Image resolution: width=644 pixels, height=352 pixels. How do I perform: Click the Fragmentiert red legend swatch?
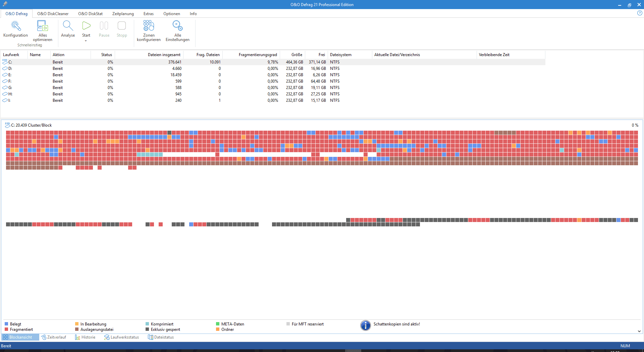6,329
